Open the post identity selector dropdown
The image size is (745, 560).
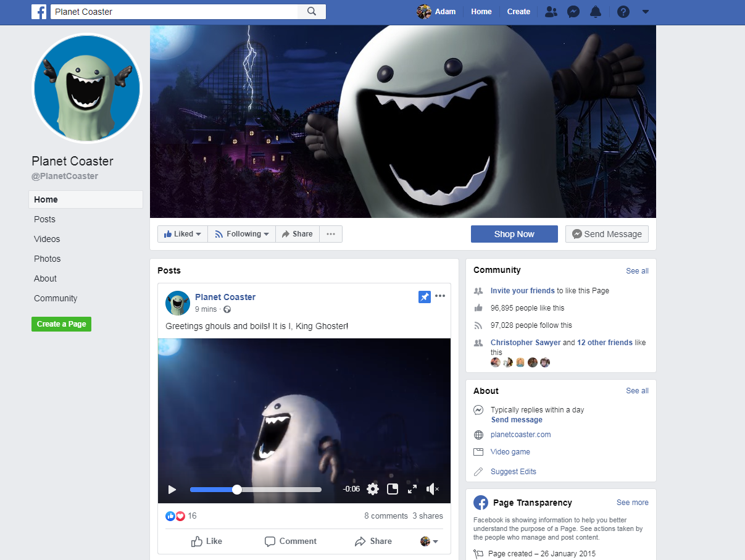tap(430, 541)
